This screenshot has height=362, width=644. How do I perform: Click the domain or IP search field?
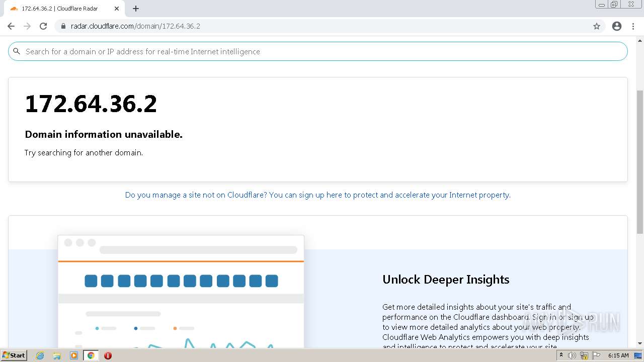[x=318, y=51]
